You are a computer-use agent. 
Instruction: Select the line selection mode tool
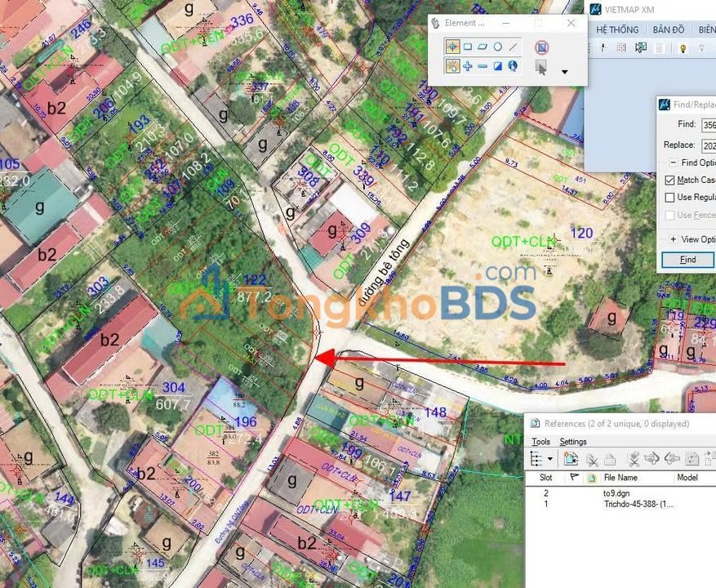(x=512, y=47)
